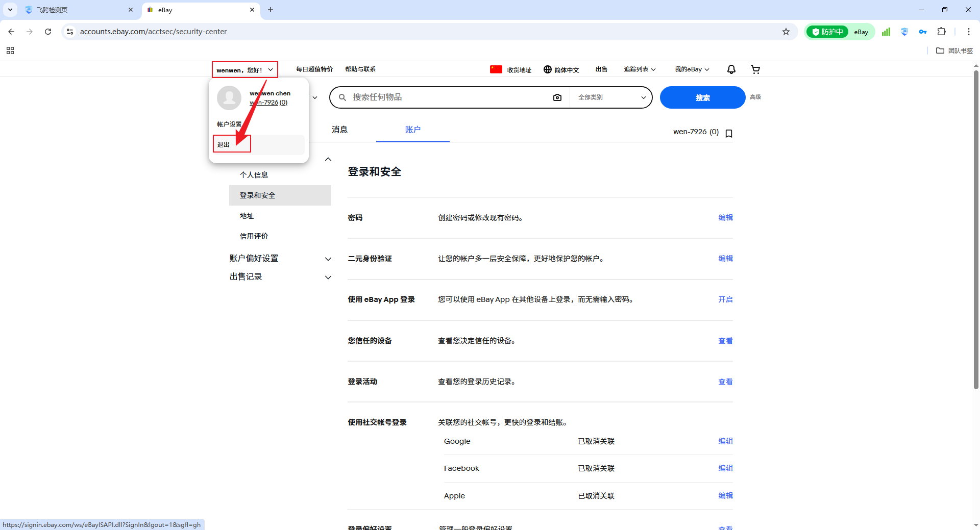Open 高级 advanced search link

pyautogui.click(x=755, y=97)
